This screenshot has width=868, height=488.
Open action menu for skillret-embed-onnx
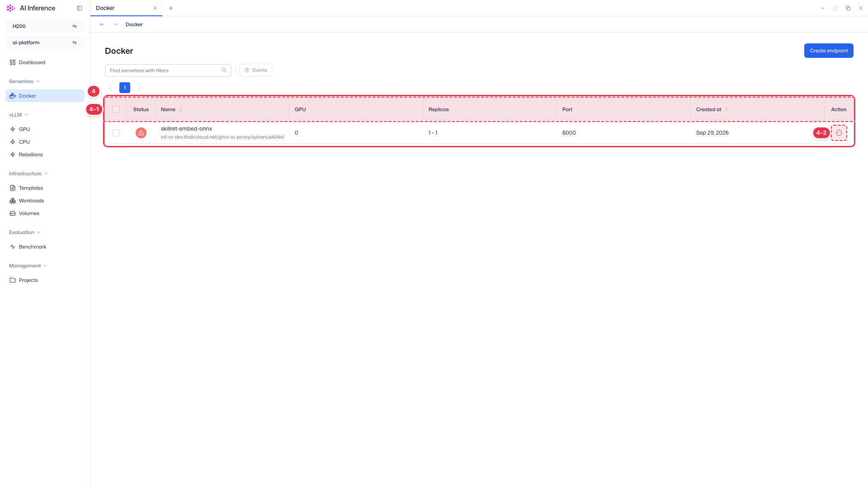[x=839, y=133]
